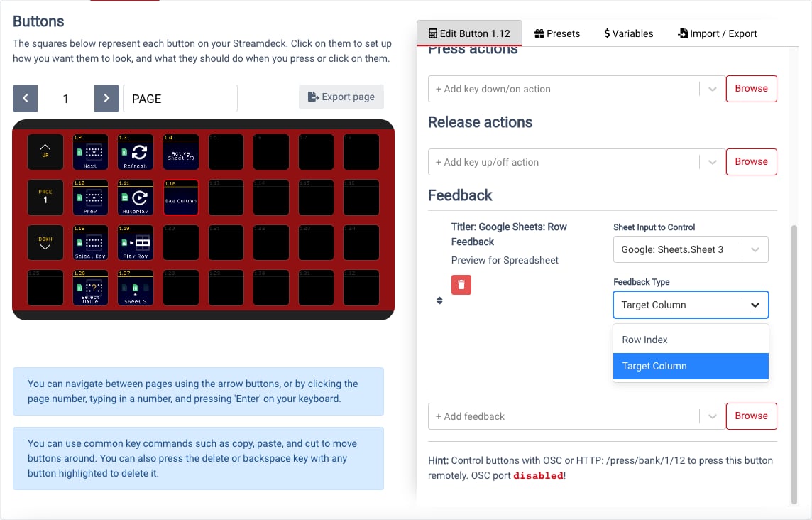The height and width of the screenshot is (520, 812).
Task: Delete the feedback with red trash icon
Action: [x=461, y=285]
